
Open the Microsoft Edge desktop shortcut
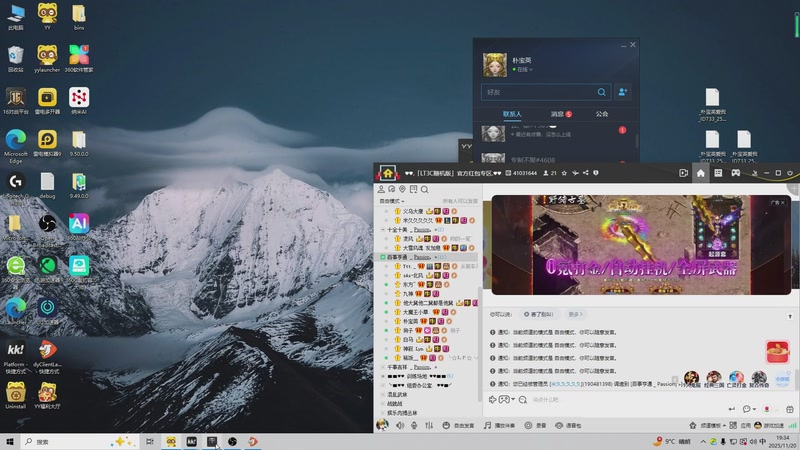(16, 146)
